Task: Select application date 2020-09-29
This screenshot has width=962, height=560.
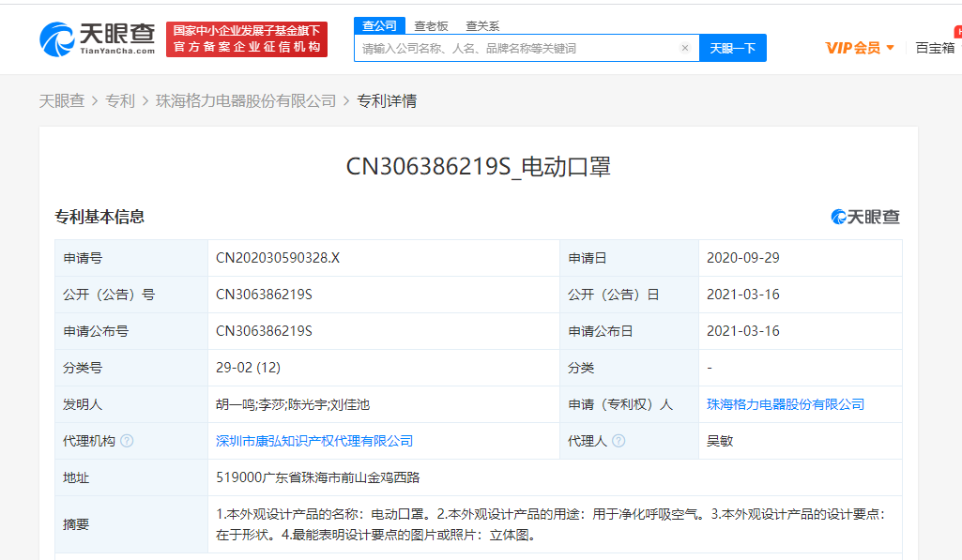Action: coord(743,258)
